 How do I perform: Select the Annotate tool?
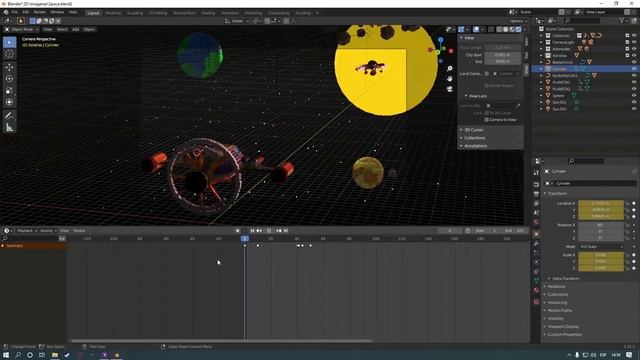[x=9, y=116]
